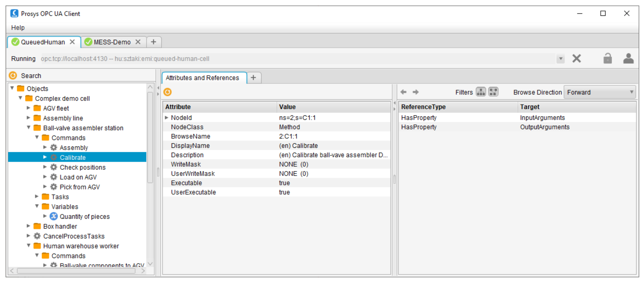Click the Quantity of pieces variable icon
The height and width of the screenshot is (283, 644).
[x=53, y=216]
